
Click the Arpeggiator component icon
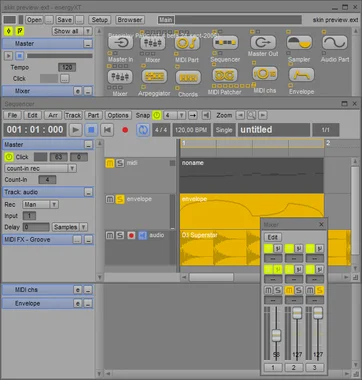(x=154, y=77)
